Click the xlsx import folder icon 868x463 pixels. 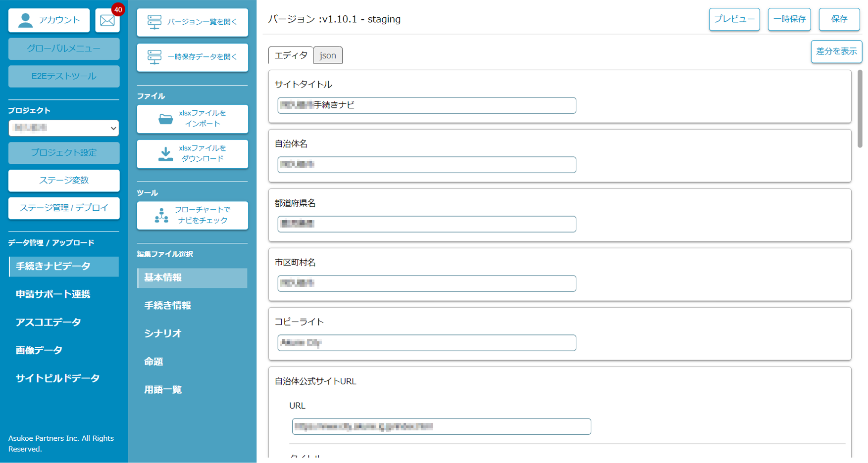(165, 119)
